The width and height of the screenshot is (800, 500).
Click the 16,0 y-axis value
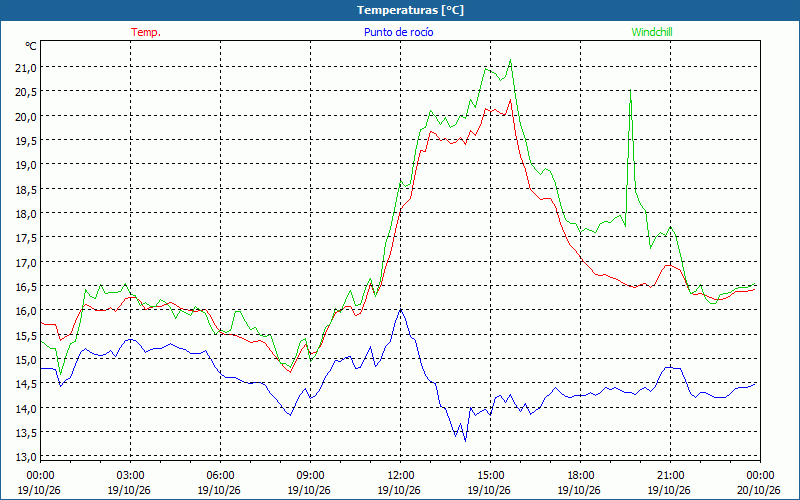pos(26,311)
